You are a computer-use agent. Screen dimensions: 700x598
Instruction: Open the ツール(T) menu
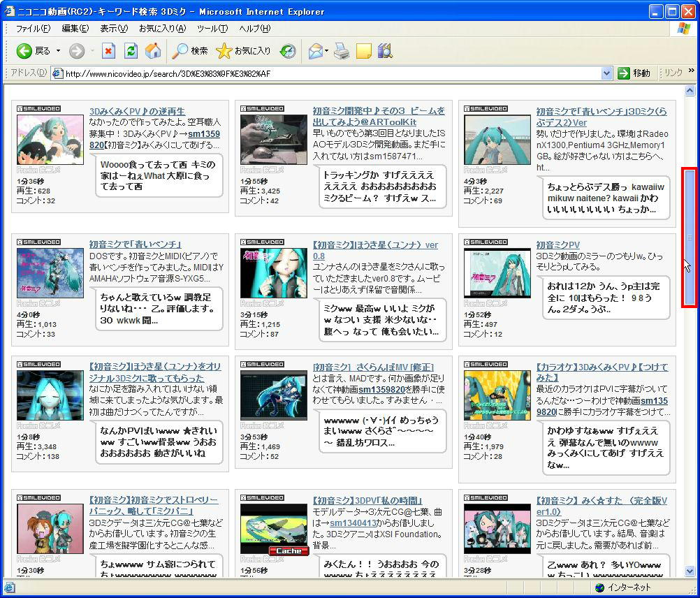[x=212, y=29]
